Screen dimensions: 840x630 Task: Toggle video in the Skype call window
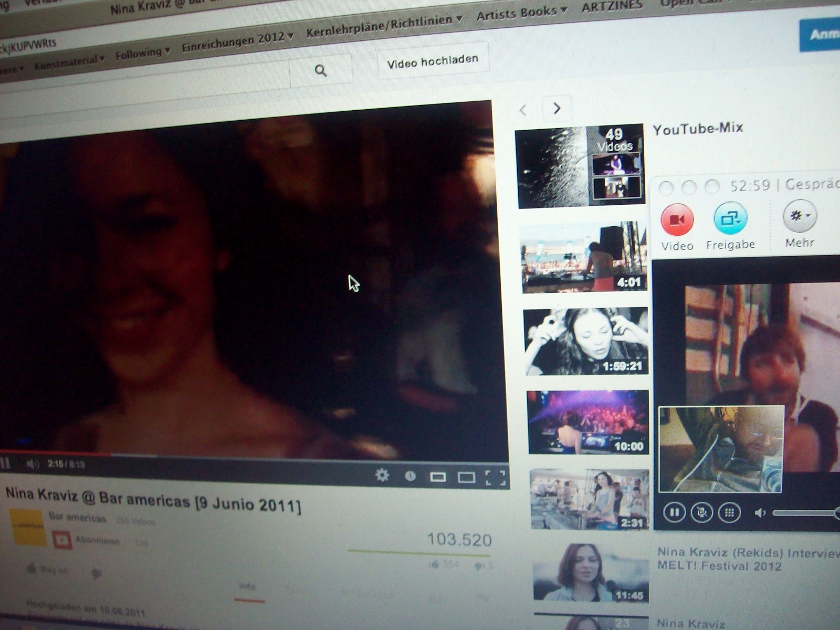[x=677, y=220]
